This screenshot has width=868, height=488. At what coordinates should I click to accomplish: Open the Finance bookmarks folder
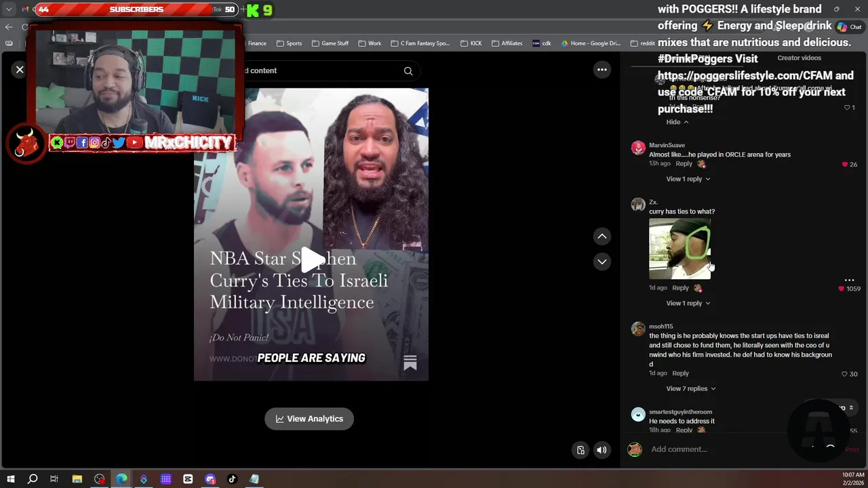point(257,43)
